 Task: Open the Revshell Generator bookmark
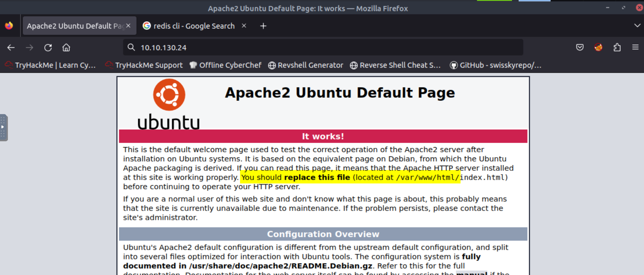point(306,65)
